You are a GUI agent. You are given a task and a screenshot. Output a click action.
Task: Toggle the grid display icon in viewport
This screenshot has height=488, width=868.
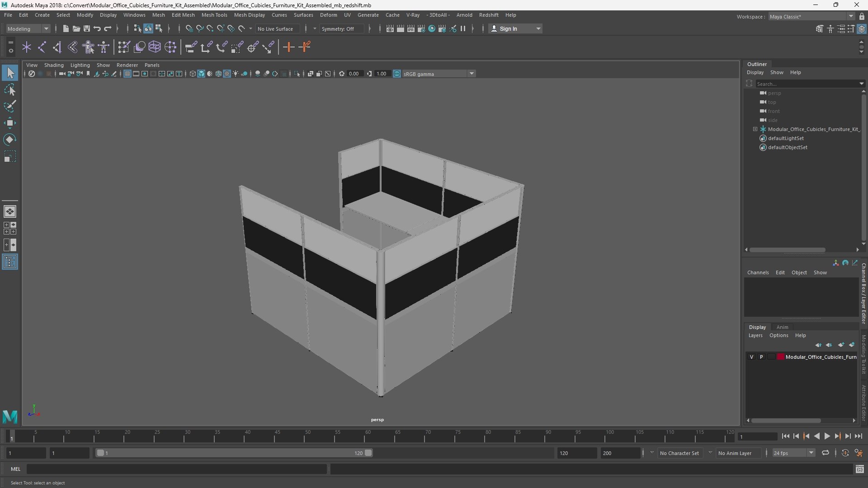coord(127,74)
